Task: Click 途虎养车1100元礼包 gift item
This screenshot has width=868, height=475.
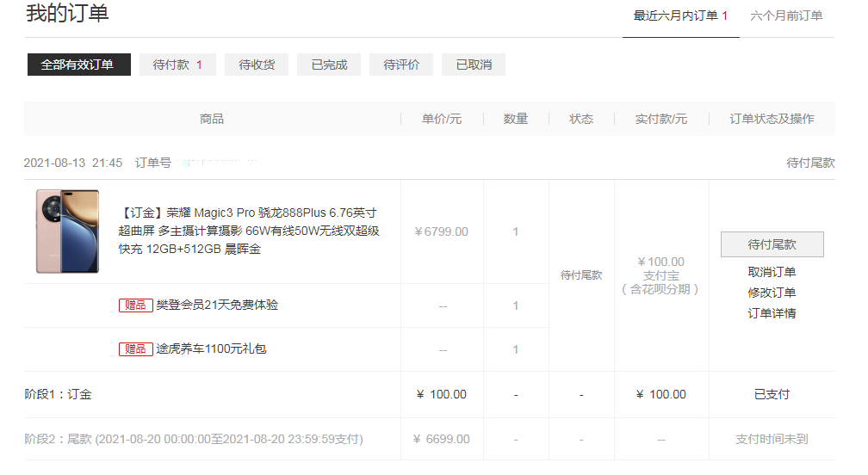Action: click(x=211, y=349)
